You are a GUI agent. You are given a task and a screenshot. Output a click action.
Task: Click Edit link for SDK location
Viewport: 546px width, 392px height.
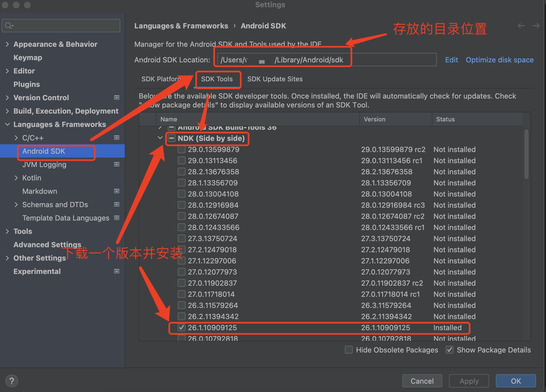click(452, 60)
